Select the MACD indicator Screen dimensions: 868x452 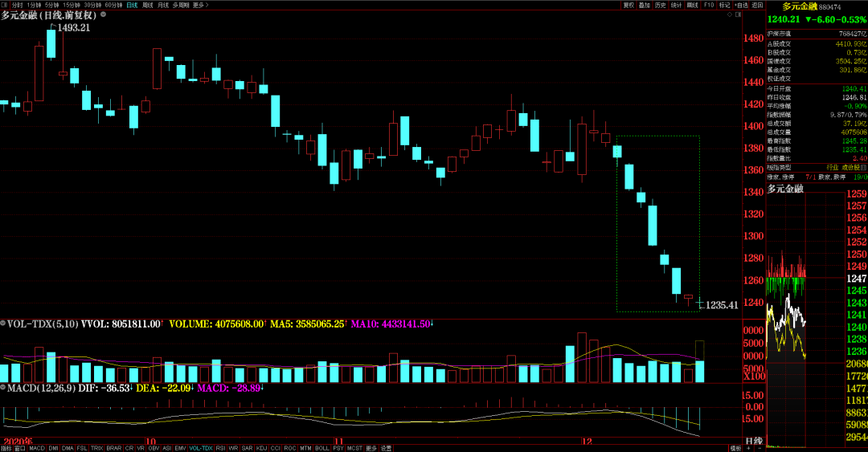coord(37,448)
